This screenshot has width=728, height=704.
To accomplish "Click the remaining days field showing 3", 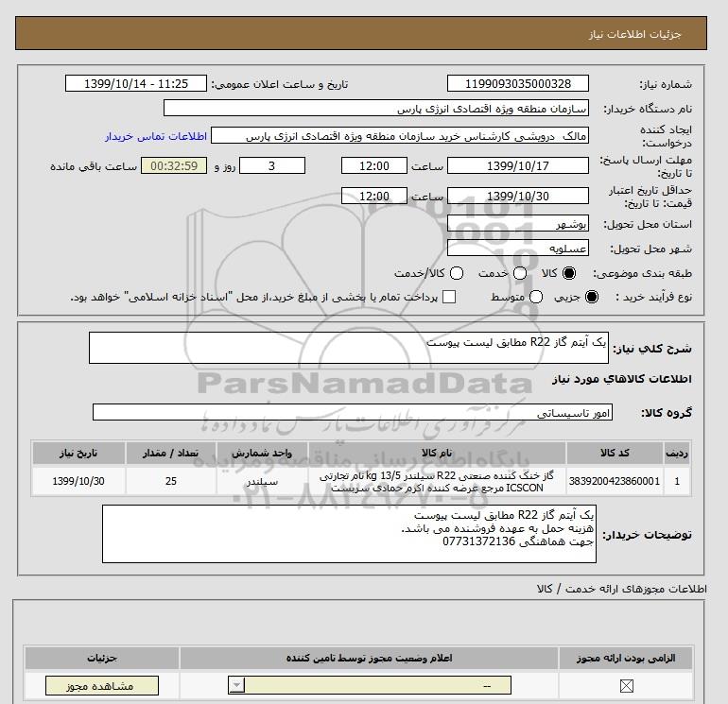I will point(272,165).
